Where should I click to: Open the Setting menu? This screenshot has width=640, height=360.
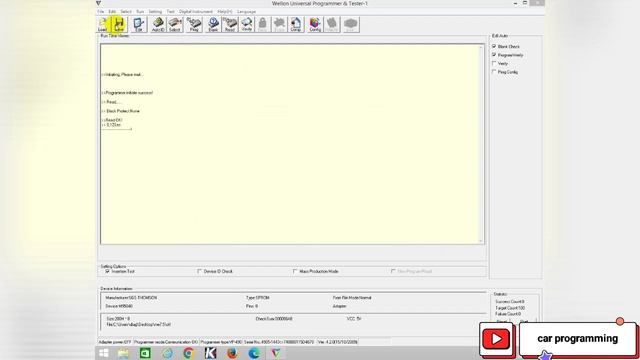point(155,11)
